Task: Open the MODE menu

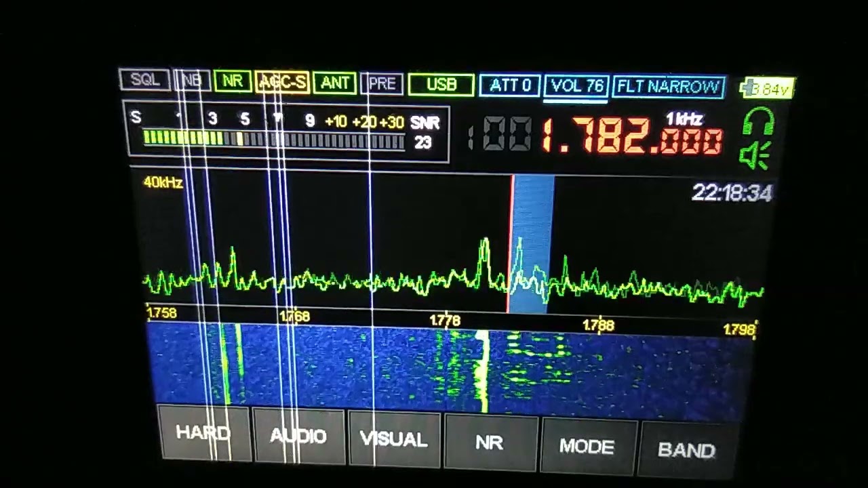Action: pos(587,446)
